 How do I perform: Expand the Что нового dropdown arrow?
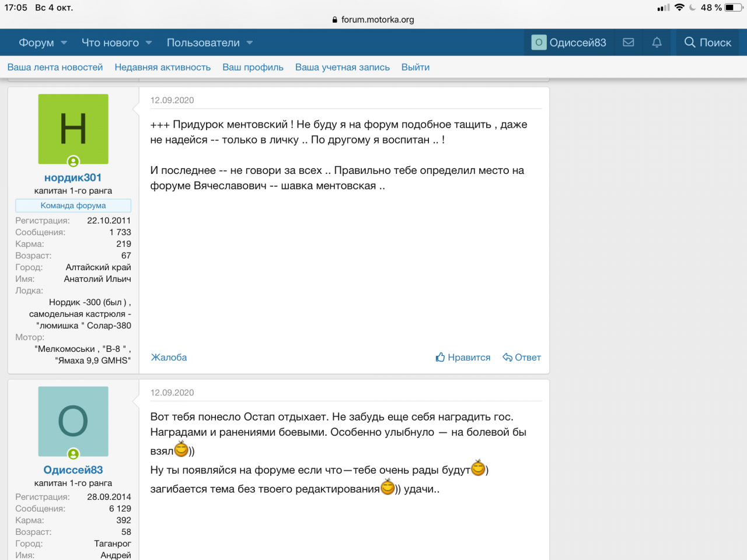(x=149, y=43)
